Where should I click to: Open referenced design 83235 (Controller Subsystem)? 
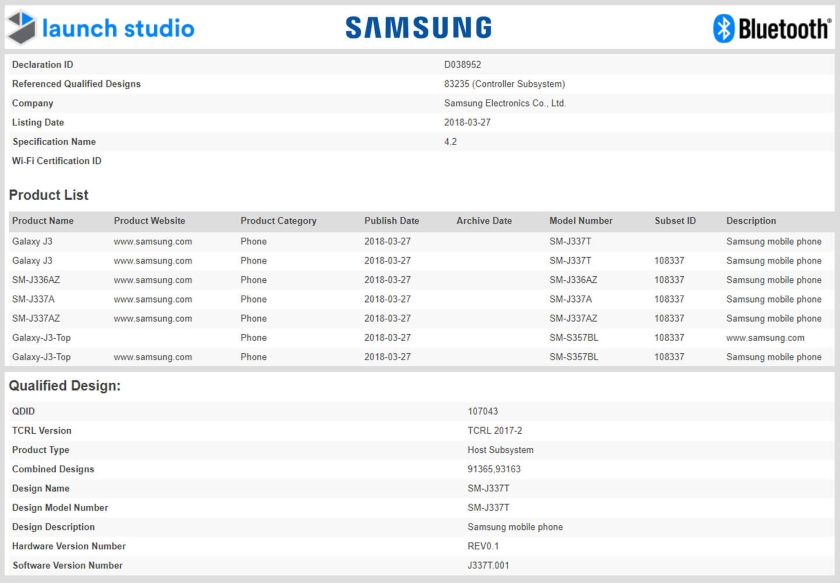[x=504, y=84]
